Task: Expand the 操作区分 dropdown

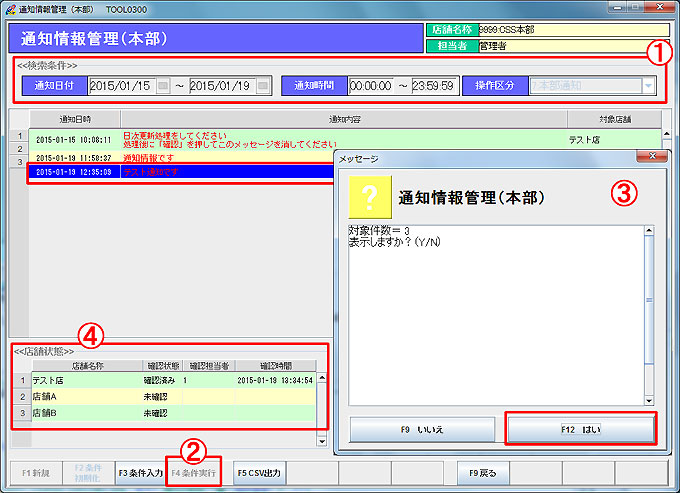Action: 650,86
